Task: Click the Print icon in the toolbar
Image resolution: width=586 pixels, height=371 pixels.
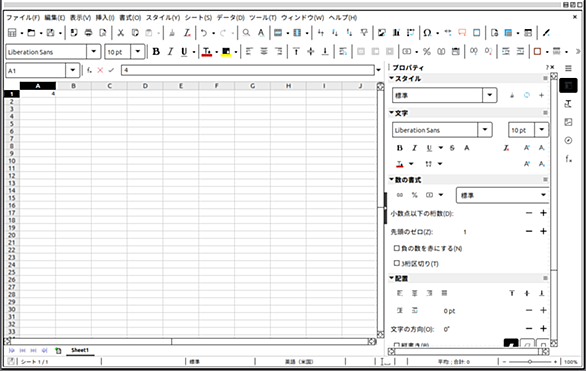Action: coord(88,33)
